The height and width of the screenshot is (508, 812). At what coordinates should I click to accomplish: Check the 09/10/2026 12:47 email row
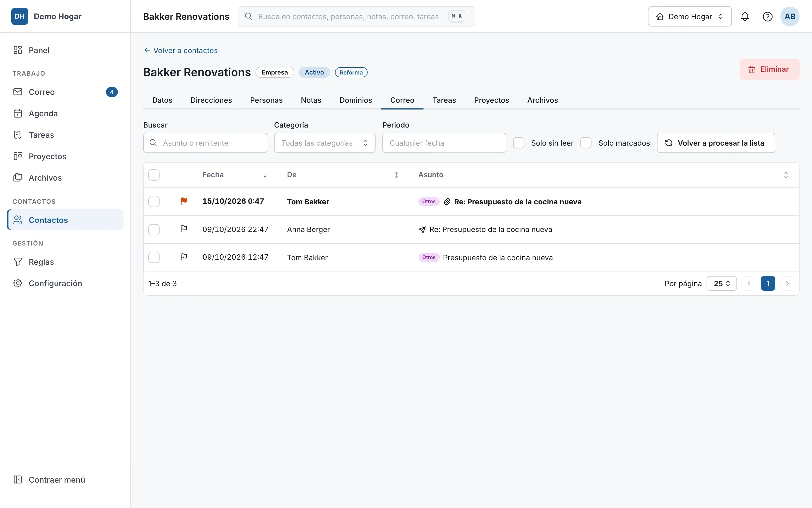pyautogui.click(x=154, y=258)
